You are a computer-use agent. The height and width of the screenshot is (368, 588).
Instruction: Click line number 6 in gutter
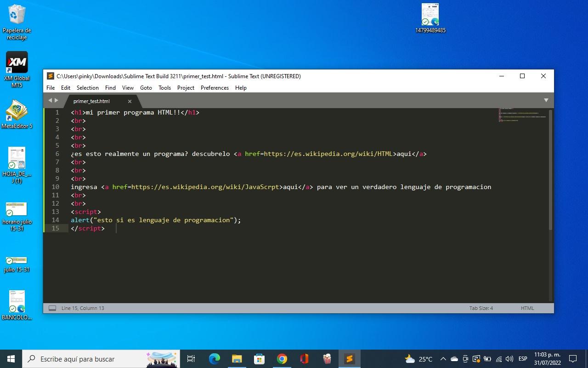[x=57, y=154]
